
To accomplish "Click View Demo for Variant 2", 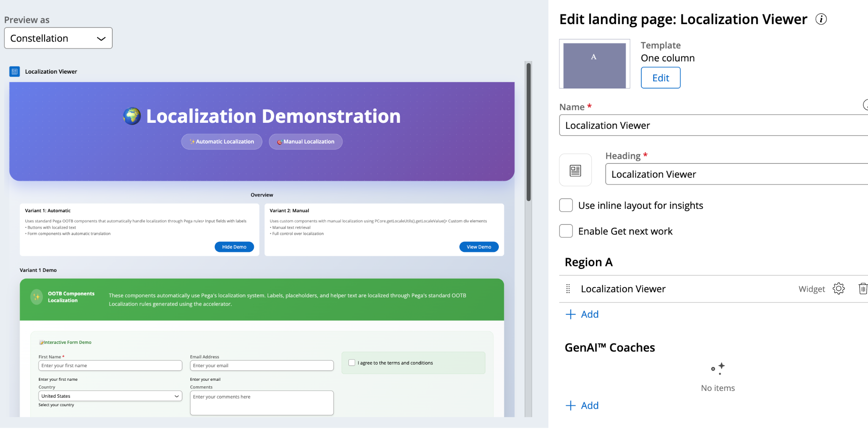I will (479, 247).
